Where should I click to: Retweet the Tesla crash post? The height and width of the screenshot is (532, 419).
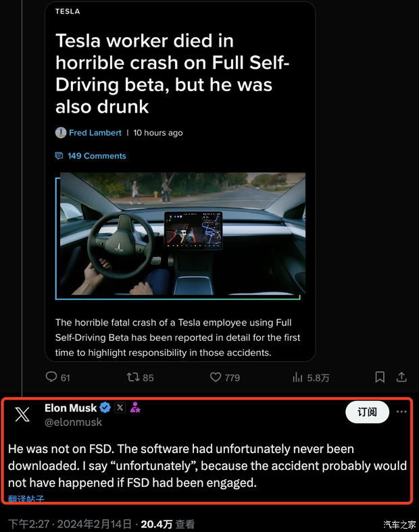[133, 377]
